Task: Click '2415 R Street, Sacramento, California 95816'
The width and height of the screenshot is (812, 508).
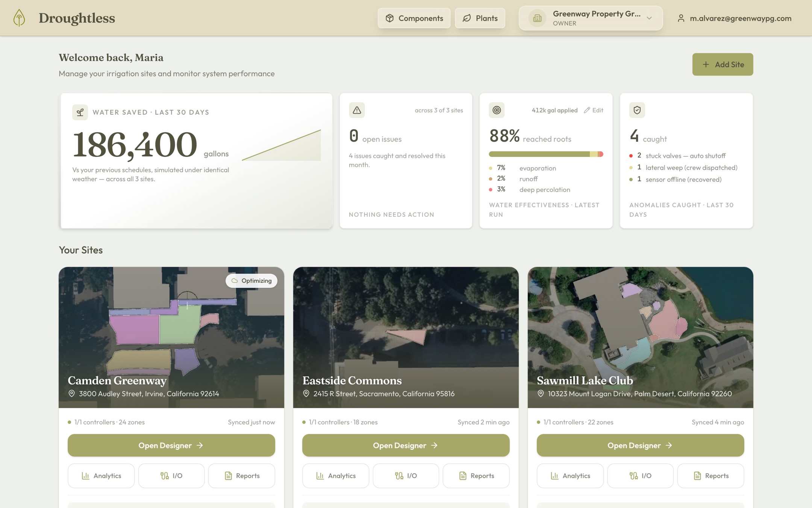Action: pyautogui.click(x=384, y=394)
